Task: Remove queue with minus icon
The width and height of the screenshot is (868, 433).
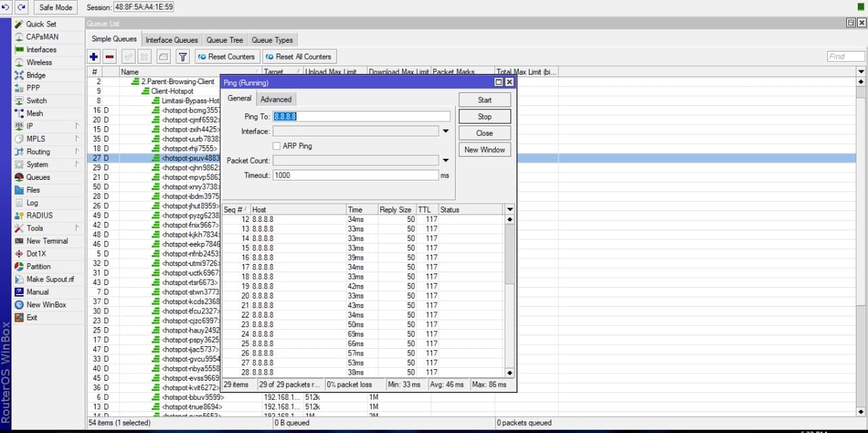Action: (x=109, y=57)
